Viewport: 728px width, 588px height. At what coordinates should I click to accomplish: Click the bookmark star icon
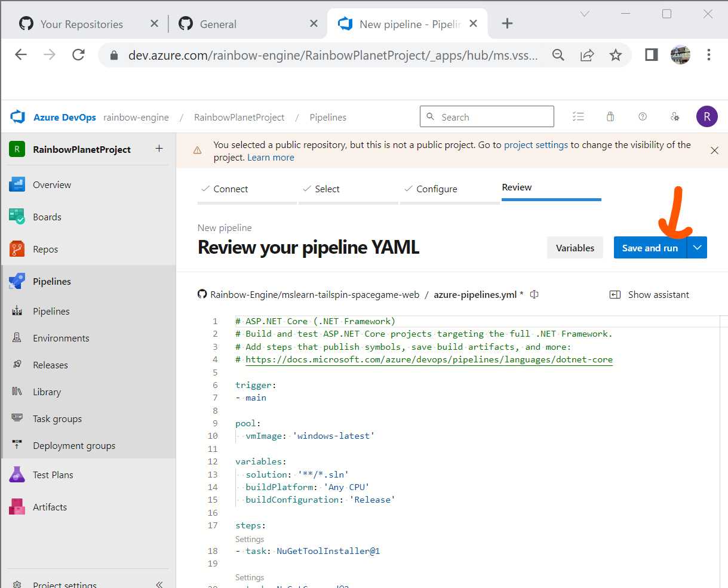pos(616,55)
